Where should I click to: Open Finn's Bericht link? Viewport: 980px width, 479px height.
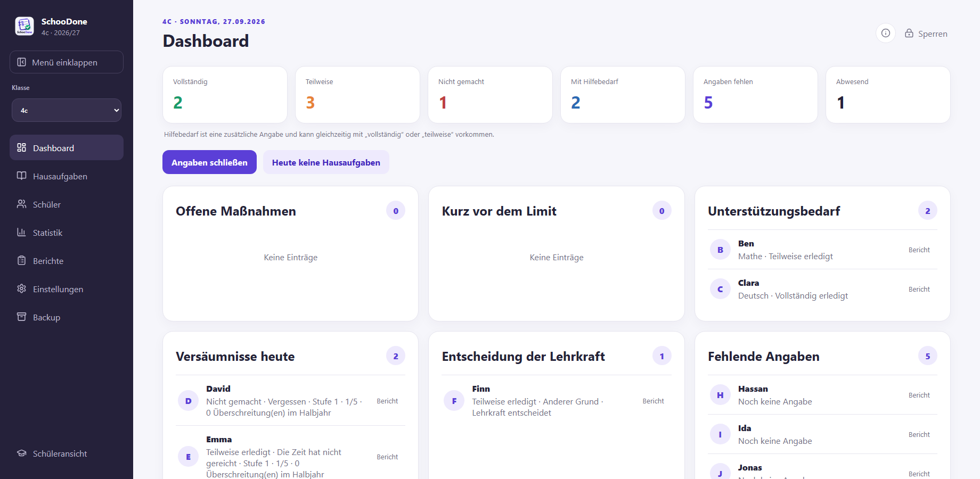654,401
